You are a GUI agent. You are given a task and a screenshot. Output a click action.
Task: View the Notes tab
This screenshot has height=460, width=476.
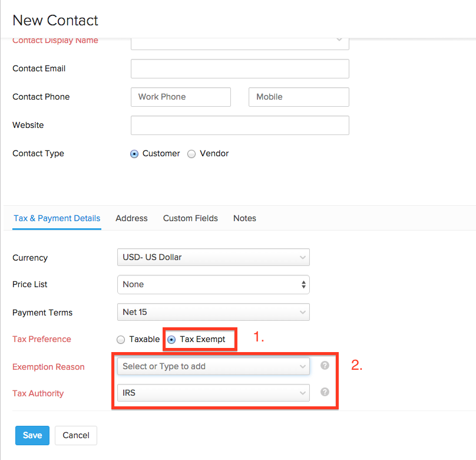(244, 218)
